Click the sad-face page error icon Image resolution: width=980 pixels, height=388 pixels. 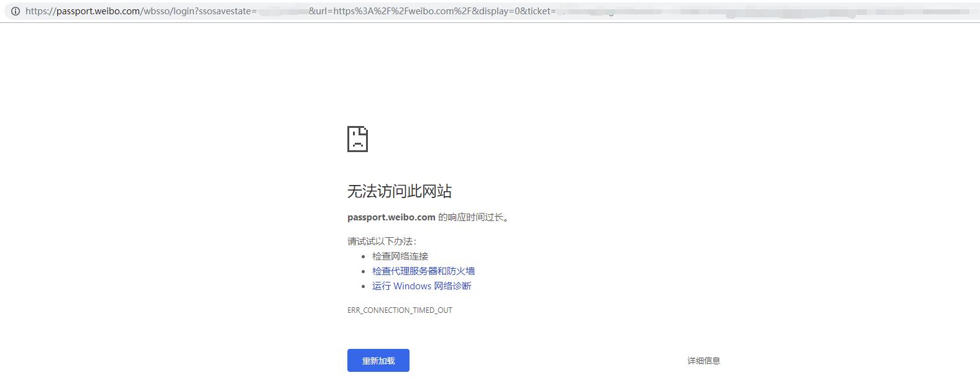coord(357,139)
